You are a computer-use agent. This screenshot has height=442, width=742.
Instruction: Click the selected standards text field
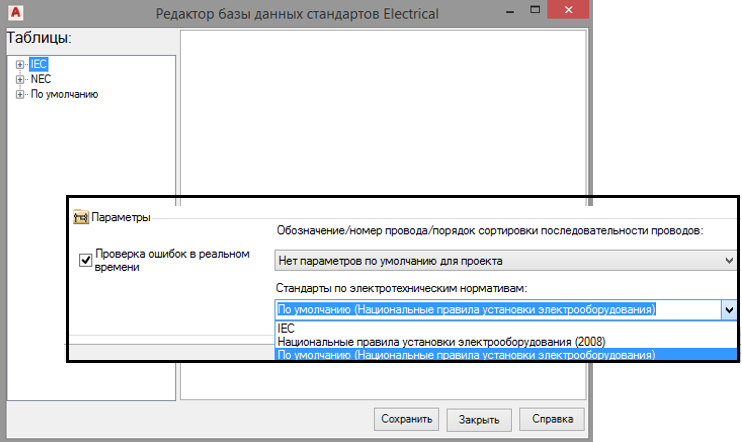click(498, 310)
